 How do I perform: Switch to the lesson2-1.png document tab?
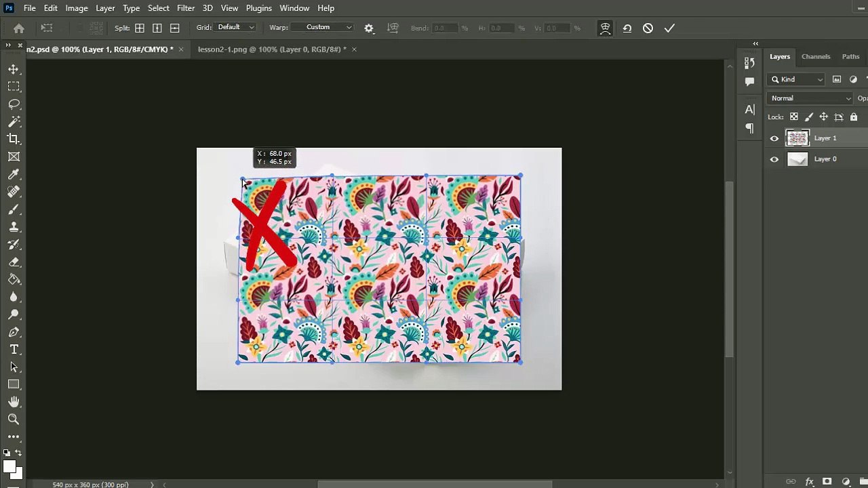pyautogui.click(x=272, y=49)
